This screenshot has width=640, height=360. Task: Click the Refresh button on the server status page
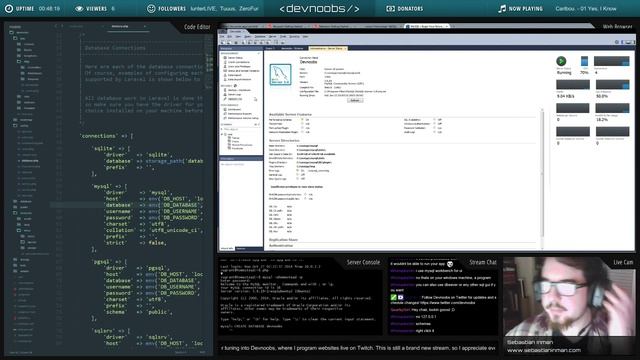(x=355, y=100)
